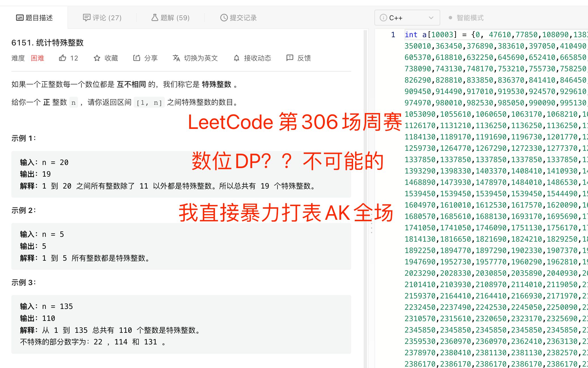Click the thumbs-up like icon
Image resolution: width=588 pixels, height=368 pixels.
[x=62, y=58]
